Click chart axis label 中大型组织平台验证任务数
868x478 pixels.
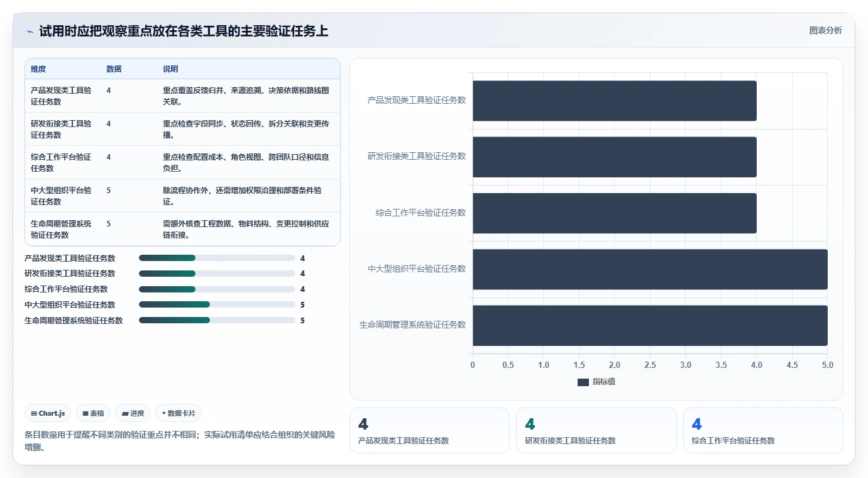[417, 269]
